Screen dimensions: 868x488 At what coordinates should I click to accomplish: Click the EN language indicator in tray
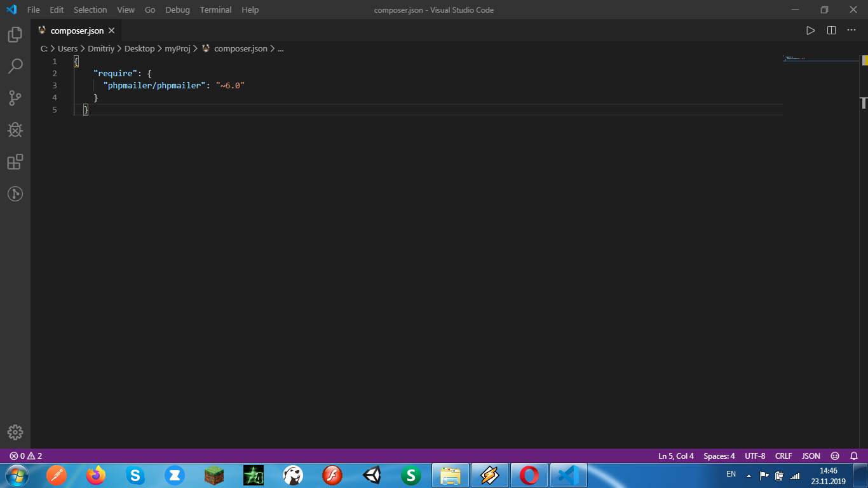pos(731,475)
